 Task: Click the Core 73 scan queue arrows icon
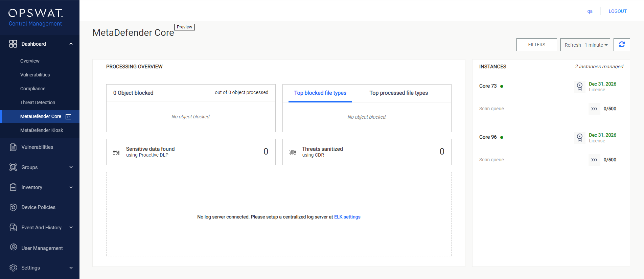tap(594, 109)
